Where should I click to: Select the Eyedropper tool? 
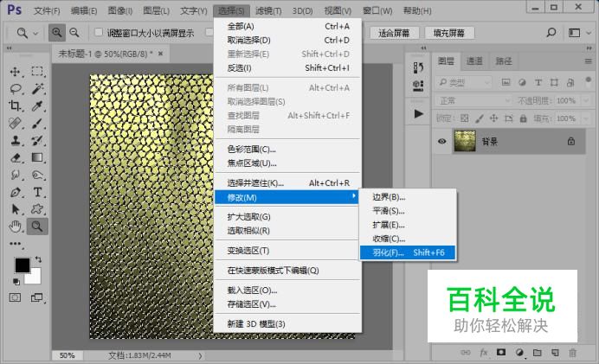click(x=37, y=105)
